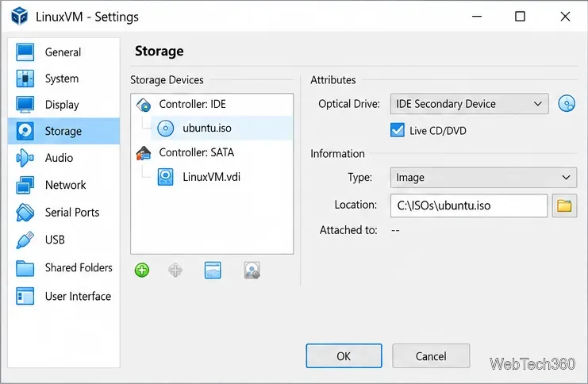Click the Shared Folders folder icon
This screenshot has height=384, width=588.
pyautogui.click(x=25, y=268)
